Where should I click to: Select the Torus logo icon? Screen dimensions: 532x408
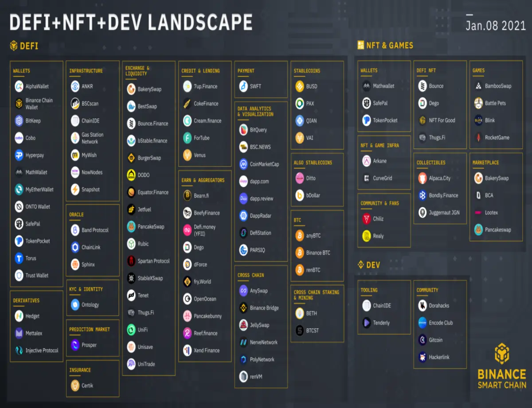click(19, 258)
